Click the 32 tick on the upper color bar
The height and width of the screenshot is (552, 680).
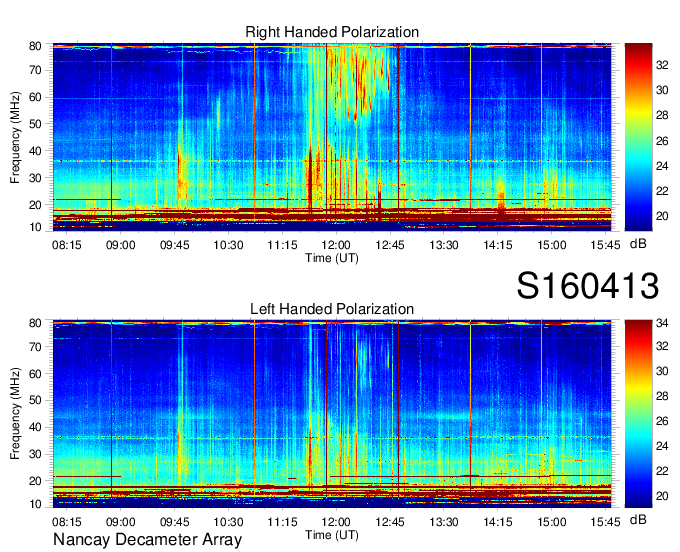pyautogui.click(x=662, y=65)
